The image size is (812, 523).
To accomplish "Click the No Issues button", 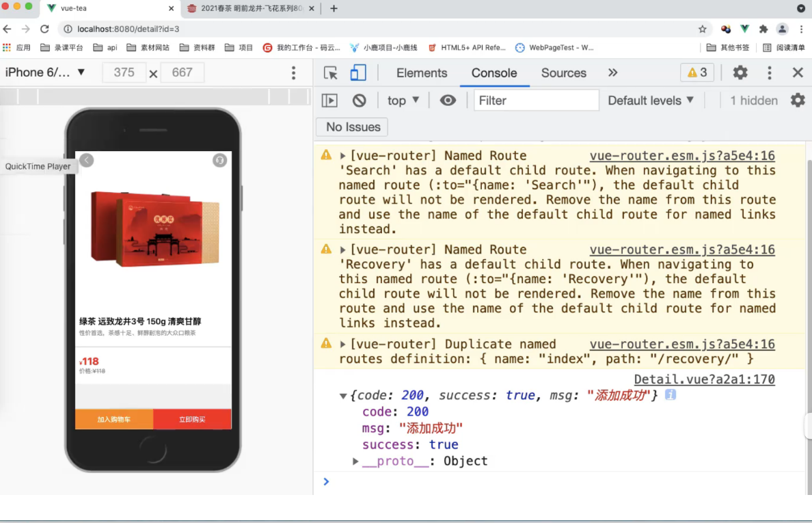I will pos(353,127).
